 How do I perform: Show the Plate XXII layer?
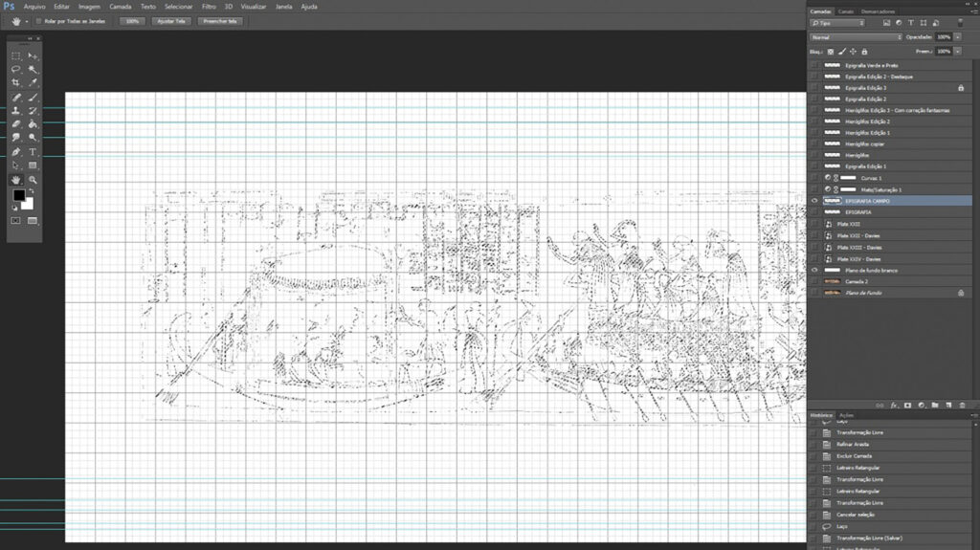(x=814, y=225)
